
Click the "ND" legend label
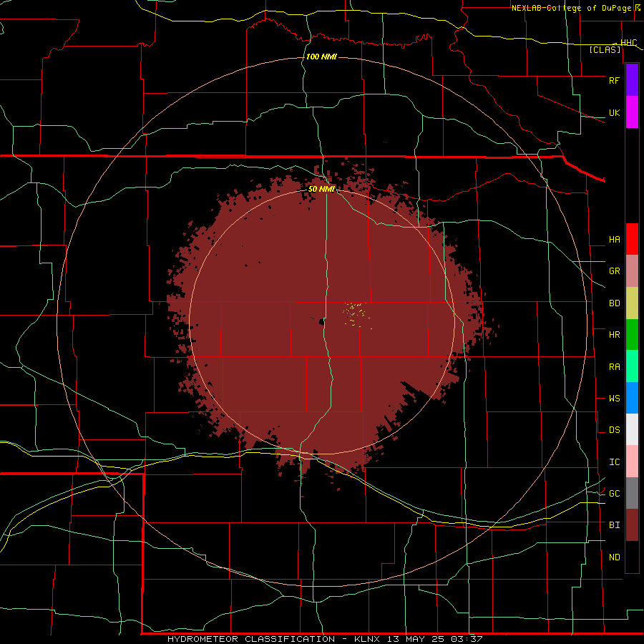pyautogui.click(x=614, y=557)
